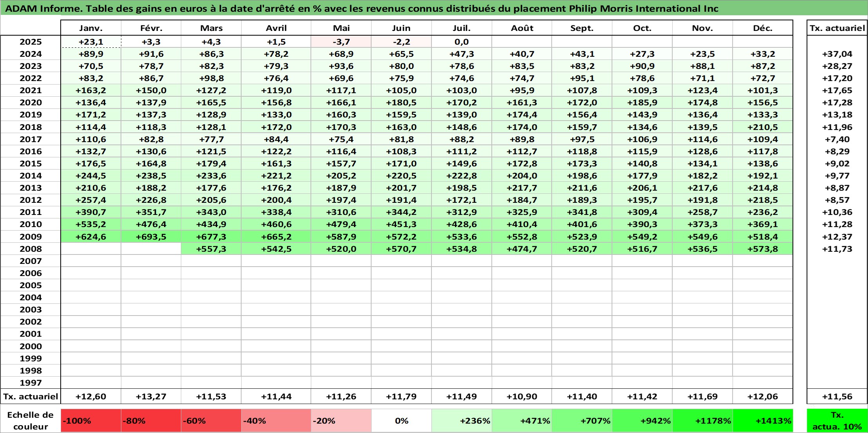The image size is (868, 433).
Task: Select the +244,5 cell in Janv. 2014
Action: [x=91, y=175]
